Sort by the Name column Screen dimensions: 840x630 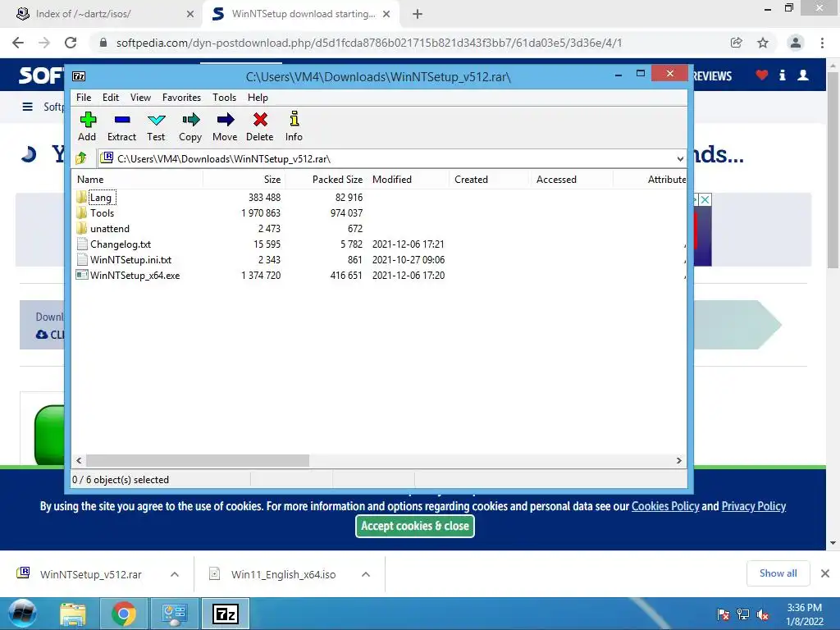[137, 180]
